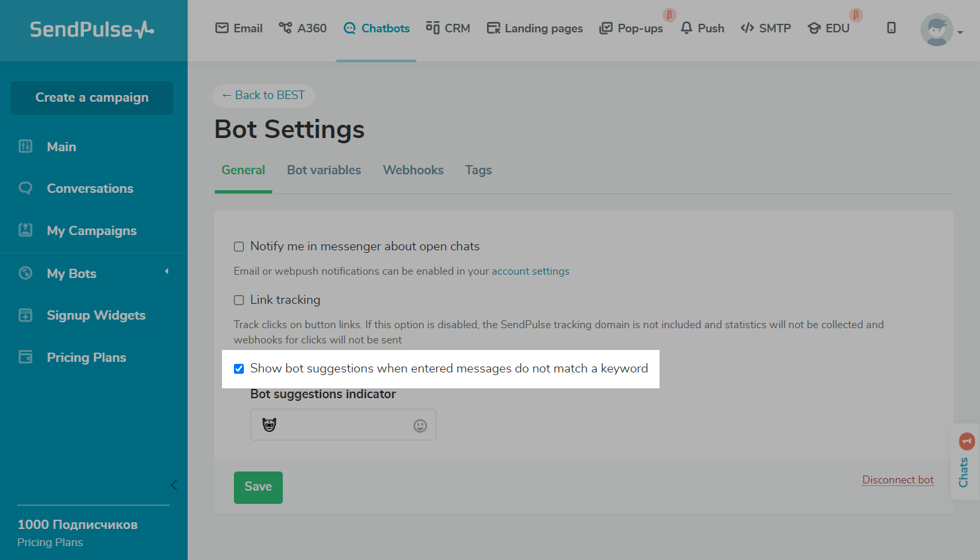Click the SendPulse logo

(92, 29)
